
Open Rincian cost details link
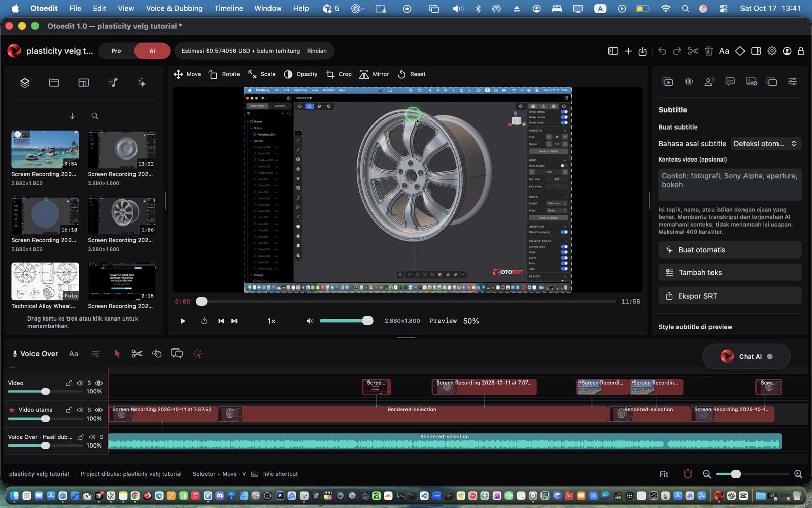coord(317,51)
